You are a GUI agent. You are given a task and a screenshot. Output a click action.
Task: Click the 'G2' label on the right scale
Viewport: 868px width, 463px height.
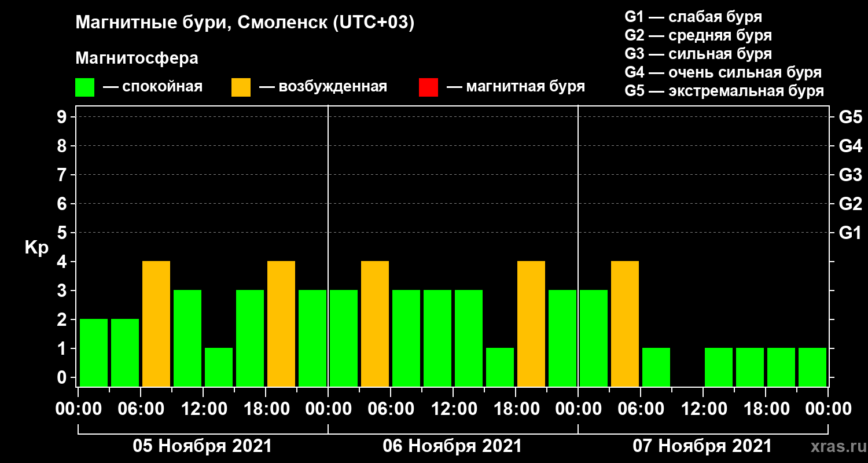tap(850, 204)
